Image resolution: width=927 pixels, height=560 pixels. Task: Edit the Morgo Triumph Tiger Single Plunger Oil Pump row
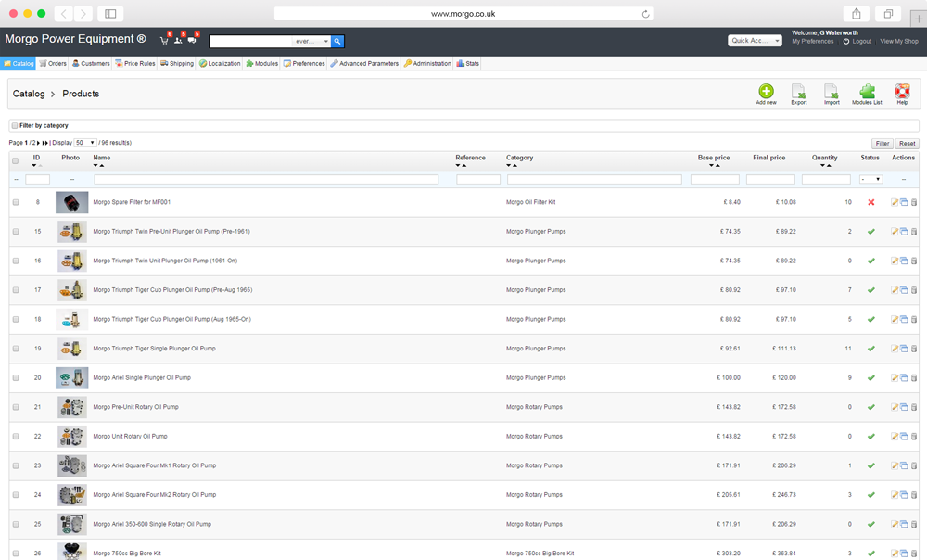coord(895,349)
